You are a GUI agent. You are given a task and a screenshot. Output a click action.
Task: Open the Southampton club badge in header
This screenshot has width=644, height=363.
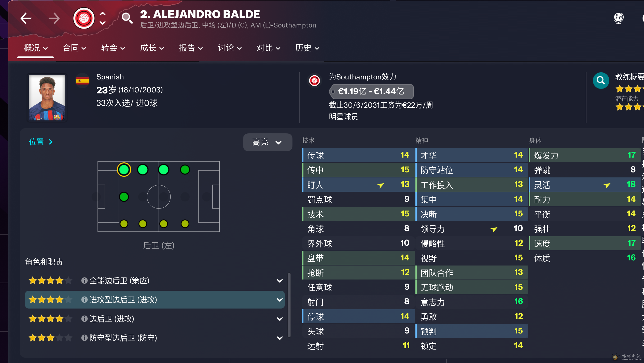coord(84,18)
